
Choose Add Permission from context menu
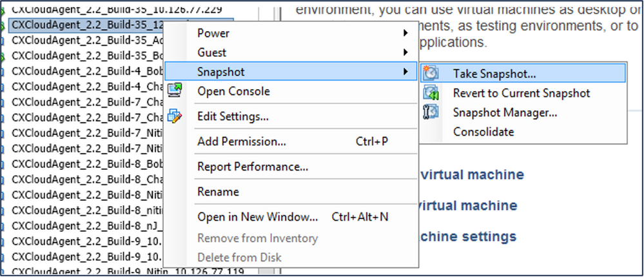[242, 141]
